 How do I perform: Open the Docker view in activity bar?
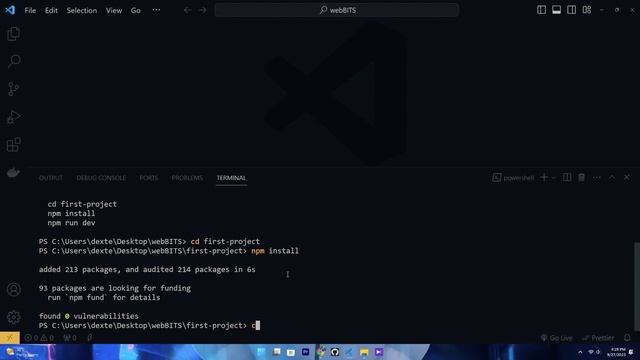click(13, 173)
